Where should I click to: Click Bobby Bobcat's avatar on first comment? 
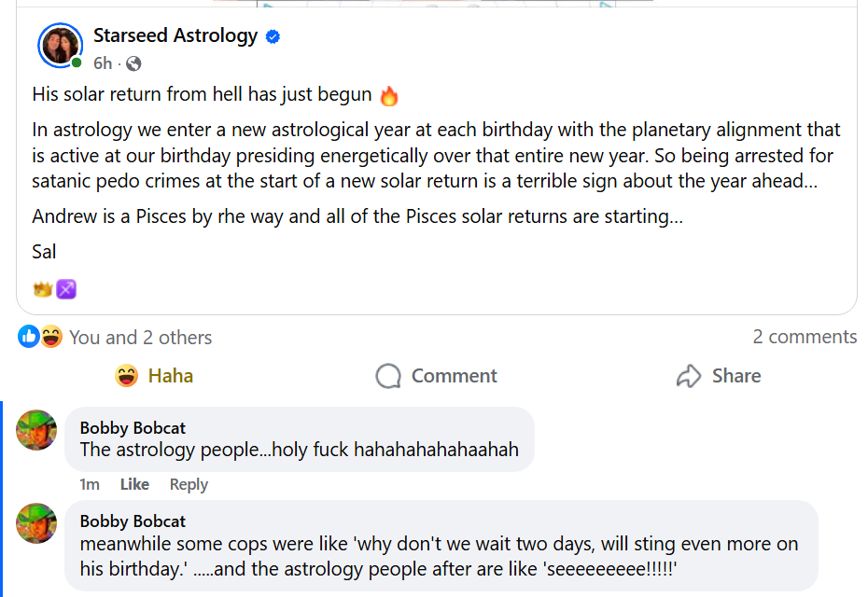click(37, 430)
